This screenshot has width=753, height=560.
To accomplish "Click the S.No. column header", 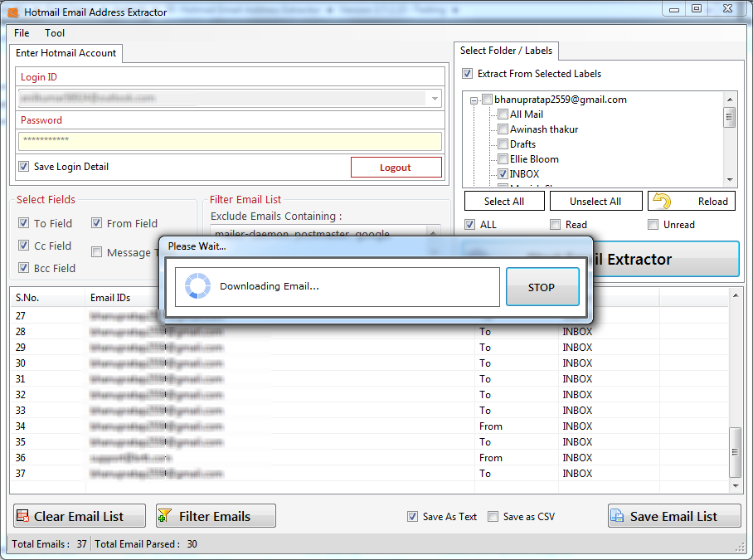I will tap(47, 298).
